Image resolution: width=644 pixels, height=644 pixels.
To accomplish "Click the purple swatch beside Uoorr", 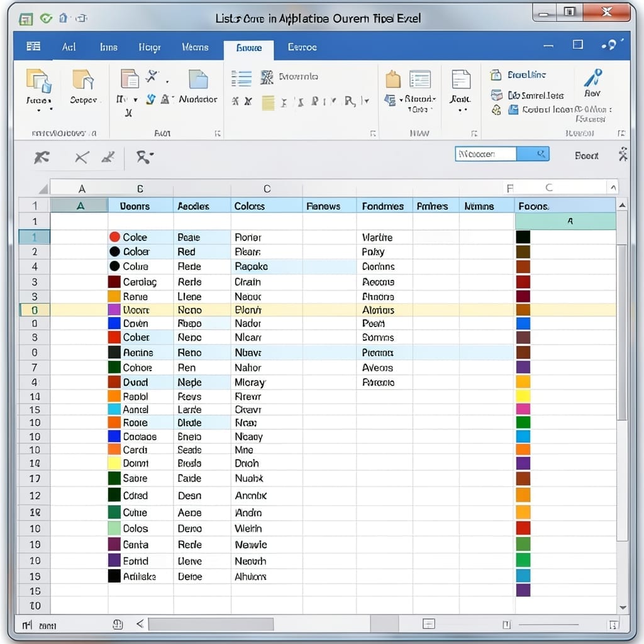I will point(114,309).
